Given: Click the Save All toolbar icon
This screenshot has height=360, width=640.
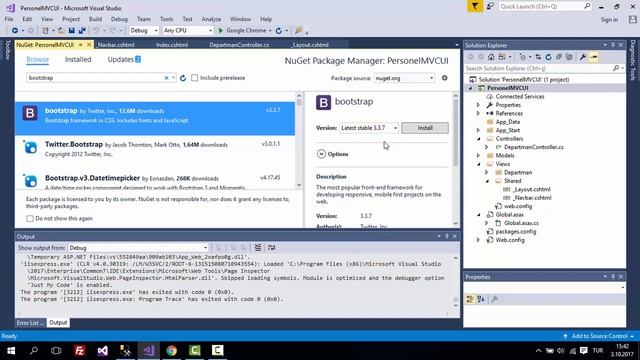Looking at the screenshot, I should 82,31.
